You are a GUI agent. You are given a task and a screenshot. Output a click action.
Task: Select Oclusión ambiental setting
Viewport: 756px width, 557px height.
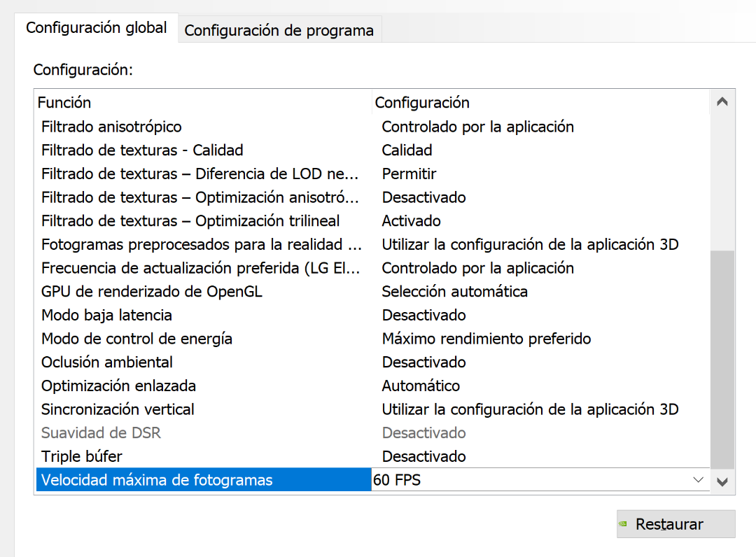[x=107, y=362]
